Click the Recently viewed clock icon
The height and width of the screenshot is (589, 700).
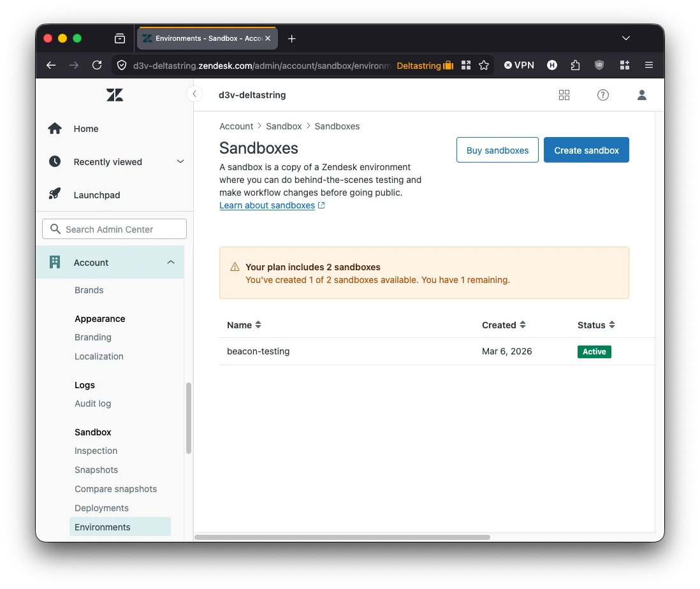tap(55, 161)
